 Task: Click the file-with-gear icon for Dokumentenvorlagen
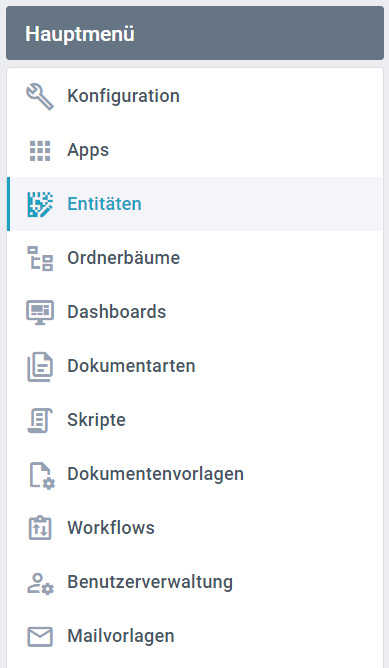click(41, 475)
